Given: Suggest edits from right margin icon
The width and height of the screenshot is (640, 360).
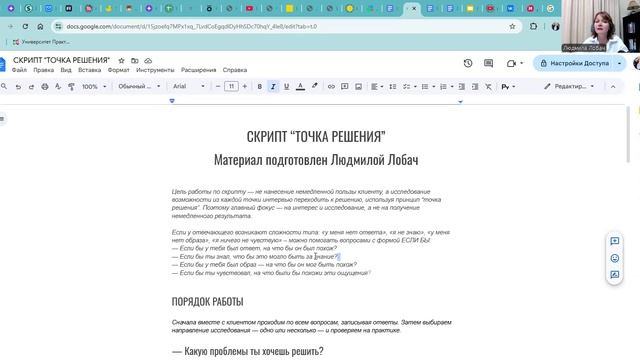Looking at the screenshot, I should 615,275.
